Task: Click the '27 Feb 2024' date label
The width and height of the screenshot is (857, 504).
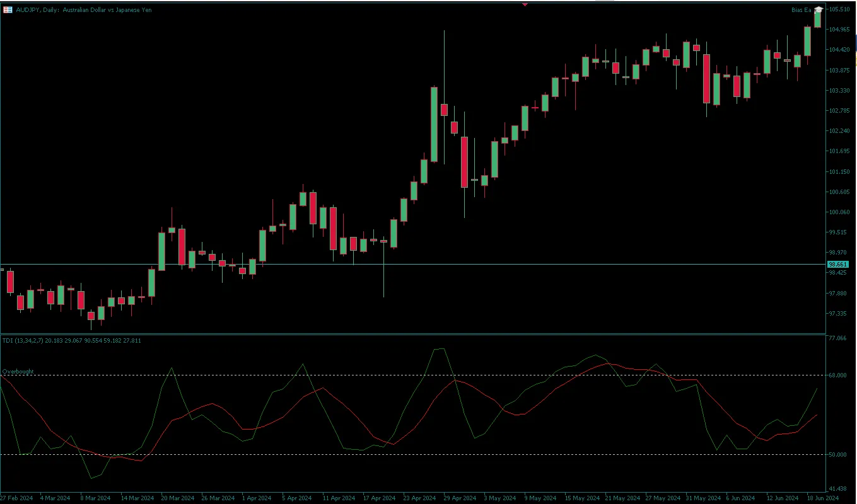Action: [x=16, y=498]
